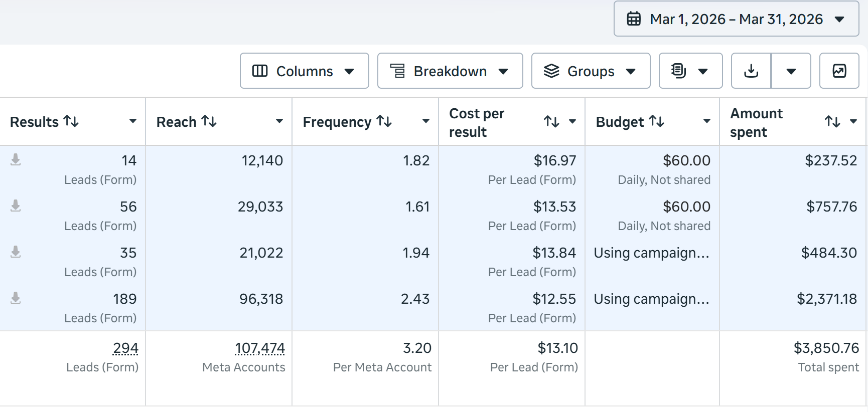This screenshot has height=412, width=868.
Task: Click the $3,850.76 total spent value
Action: pyautogui.click(x=826, y=348)
